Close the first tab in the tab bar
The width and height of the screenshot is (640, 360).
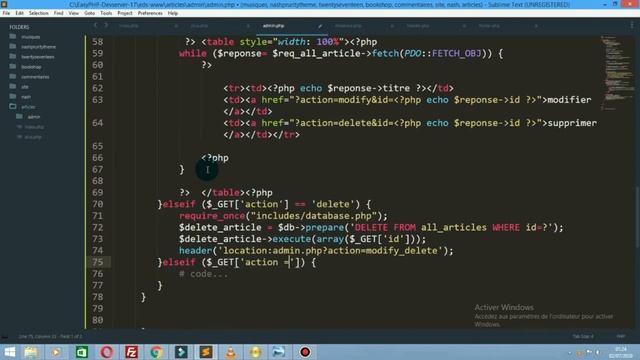176,26
